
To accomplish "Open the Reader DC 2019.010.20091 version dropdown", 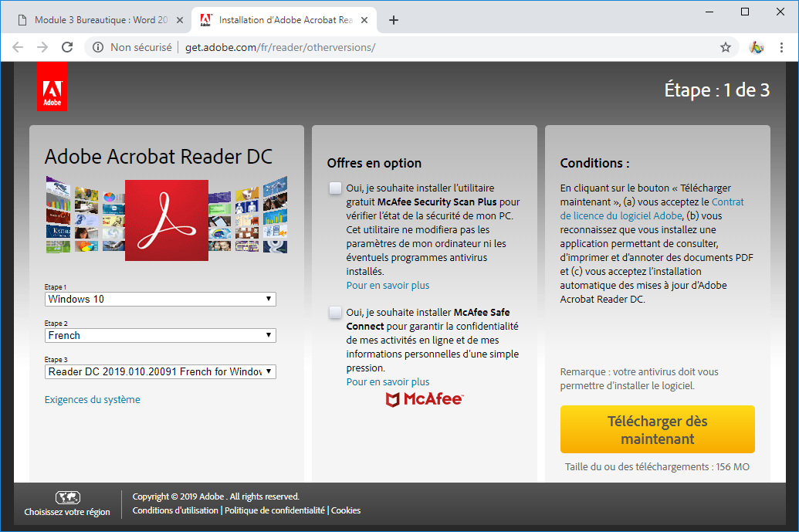I will coord(161,371).
